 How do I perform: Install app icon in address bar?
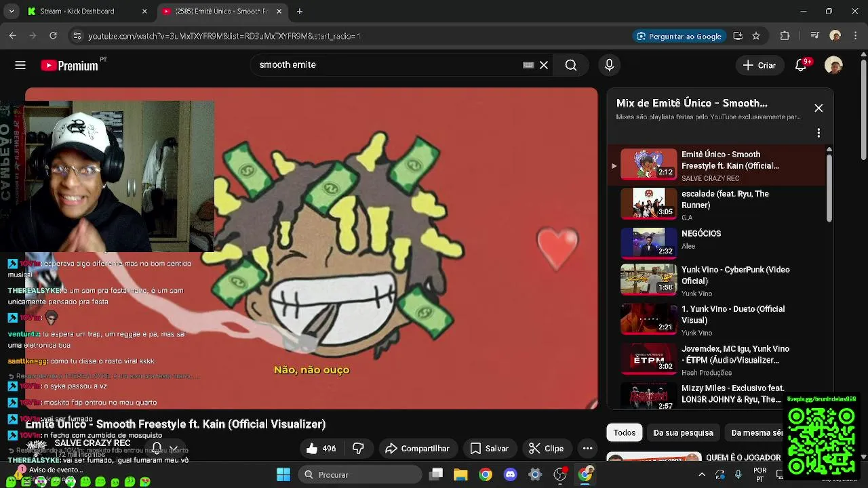pos(738,36)
